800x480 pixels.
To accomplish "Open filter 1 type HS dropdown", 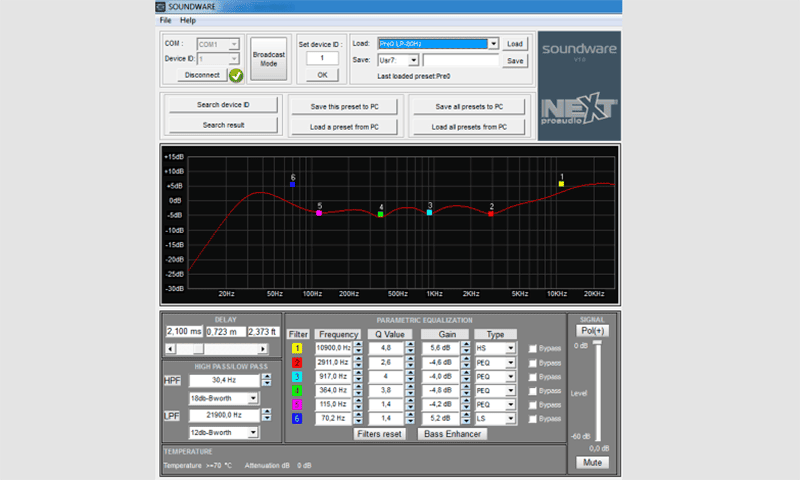I will (x=510, y=348).
